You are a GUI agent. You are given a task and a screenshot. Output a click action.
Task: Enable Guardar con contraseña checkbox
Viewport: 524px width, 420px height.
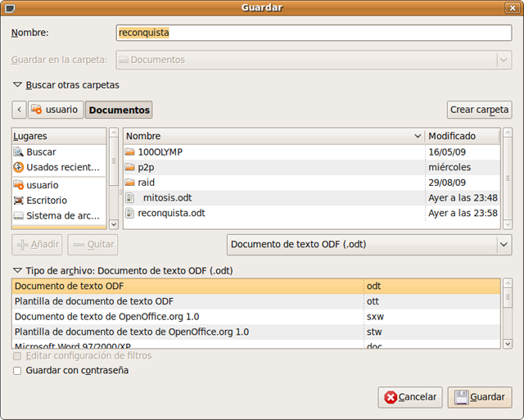18,371
